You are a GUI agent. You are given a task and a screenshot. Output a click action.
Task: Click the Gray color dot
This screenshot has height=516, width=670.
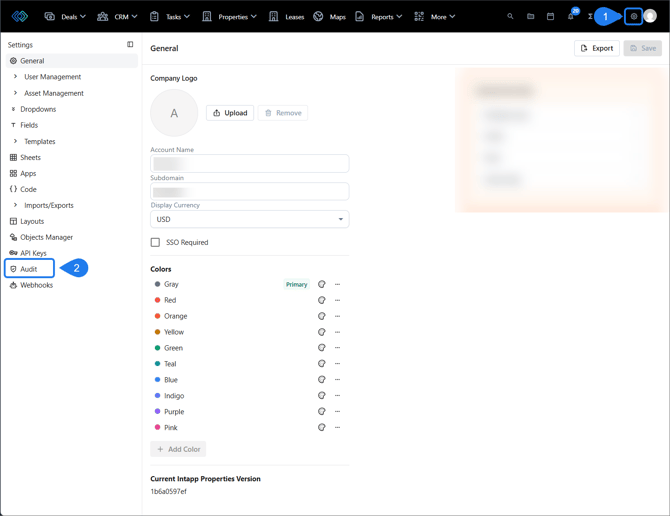coord(157,284)
